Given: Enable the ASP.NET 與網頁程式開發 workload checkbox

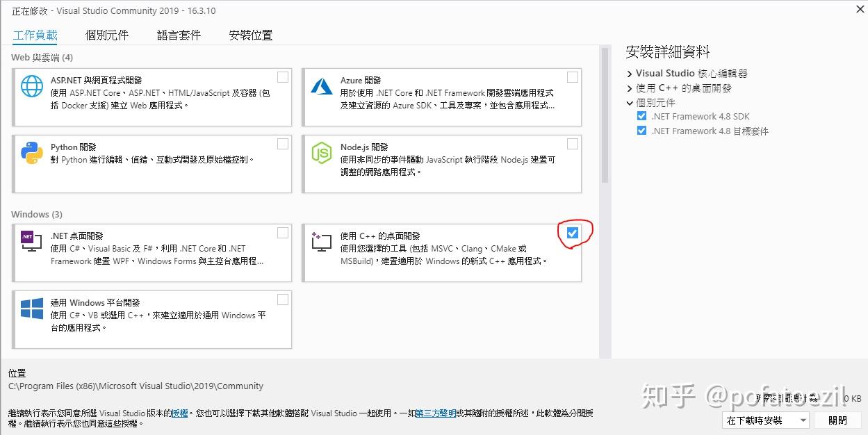Looking at the screenshot, I should 283,77.
